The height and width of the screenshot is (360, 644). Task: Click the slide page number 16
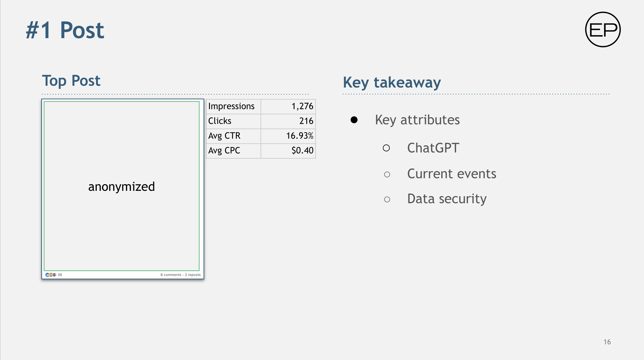point(607,342)
